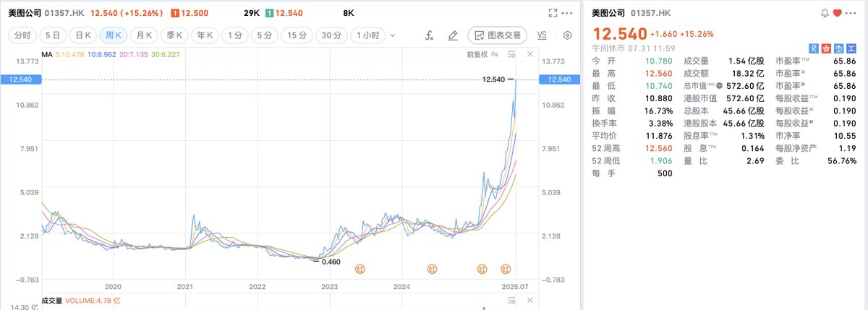The image size is (868, 310).
Task: Click the MA 30:6.227 value
Action: [165, 54]
